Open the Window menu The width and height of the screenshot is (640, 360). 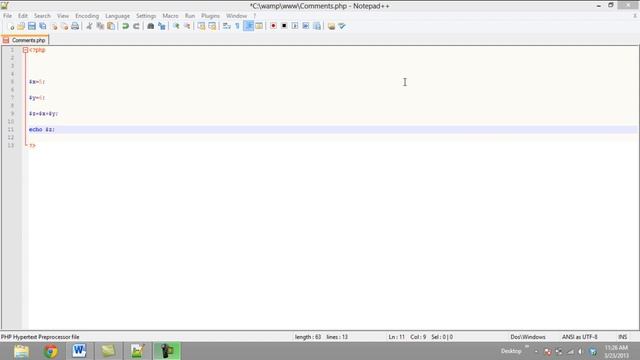237,16
